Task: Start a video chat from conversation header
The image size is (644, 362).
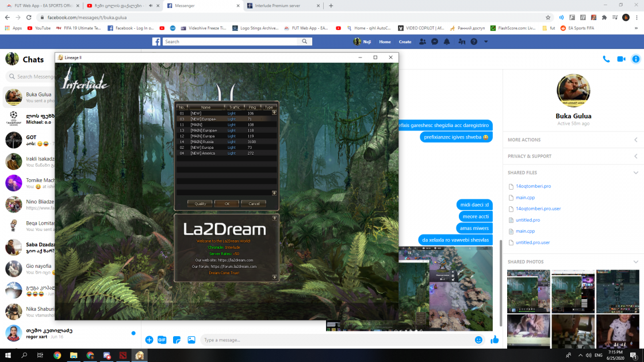Action: point(621,59)
